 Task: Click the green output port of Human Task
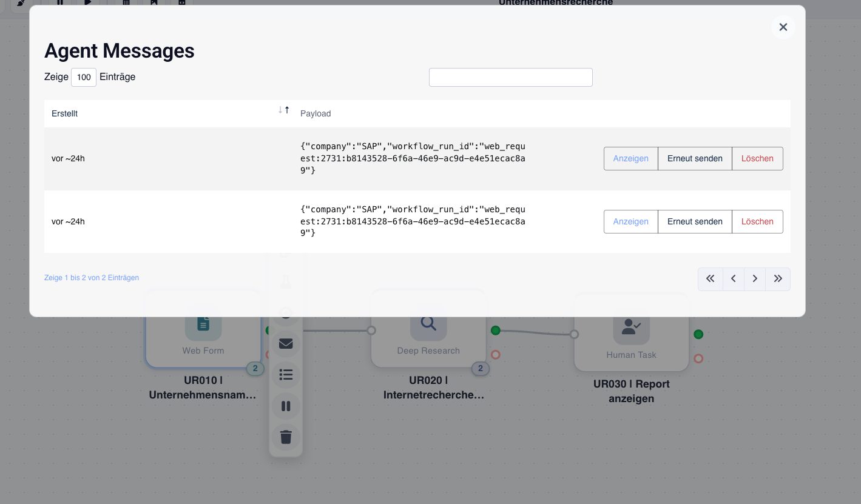coord(698,334)
